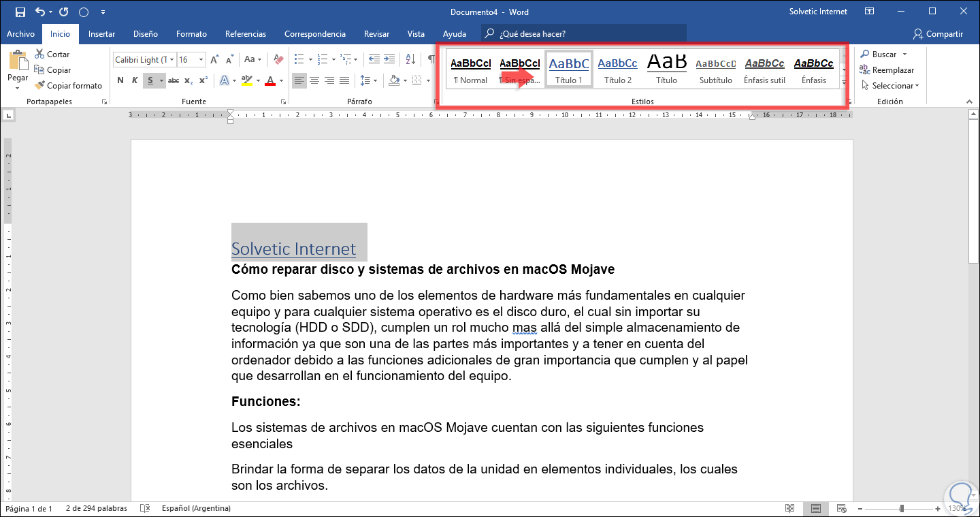Open the Buscar dropdown arrow
The height and width of the screenshot is (517, 980).
point(904,54)
